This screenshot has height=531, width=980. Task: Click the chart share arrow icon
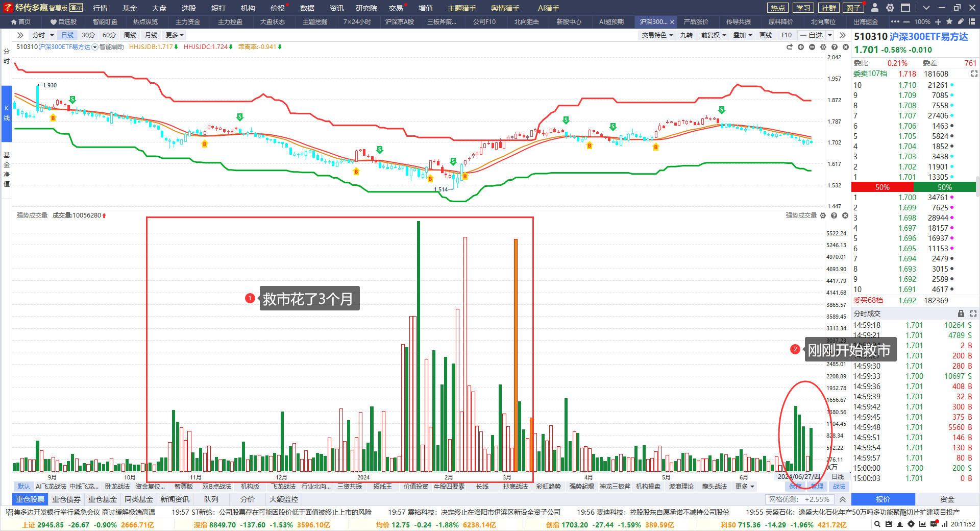[x=790, y=47]
